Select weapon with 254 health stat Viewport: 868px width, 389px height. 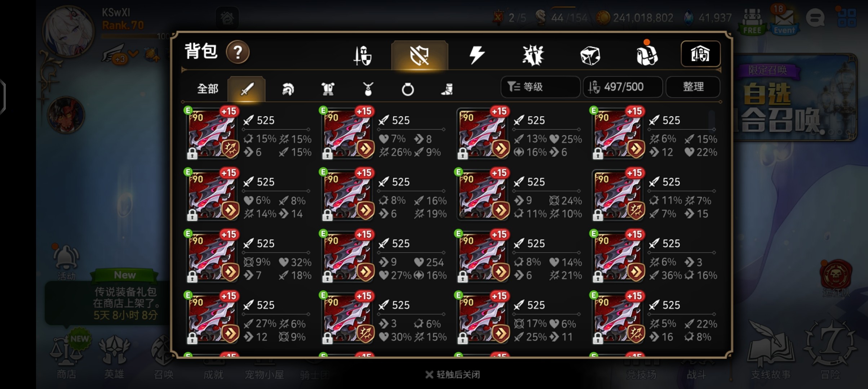click(384, 256)
